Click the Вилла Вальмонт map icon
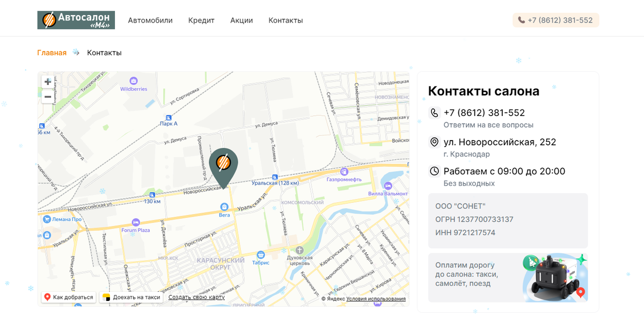Viewport: 644px width, 316px height. (x=387, y=187)
